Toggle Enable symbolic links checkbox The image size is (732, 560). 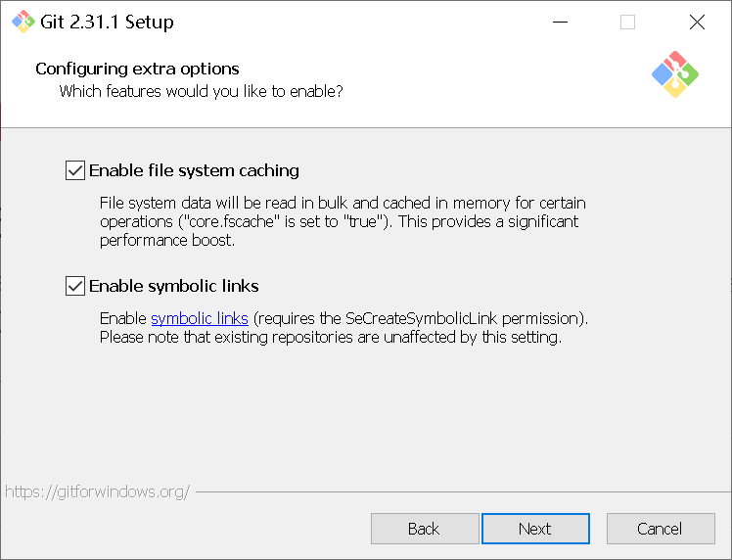click(x=75, y=286)
